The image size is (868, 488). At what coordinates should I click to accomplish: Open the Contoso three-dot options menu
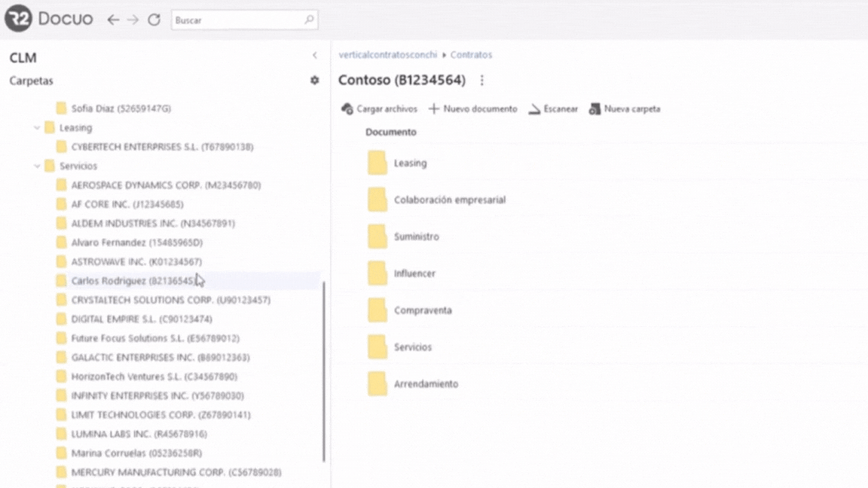pos(482,81)
